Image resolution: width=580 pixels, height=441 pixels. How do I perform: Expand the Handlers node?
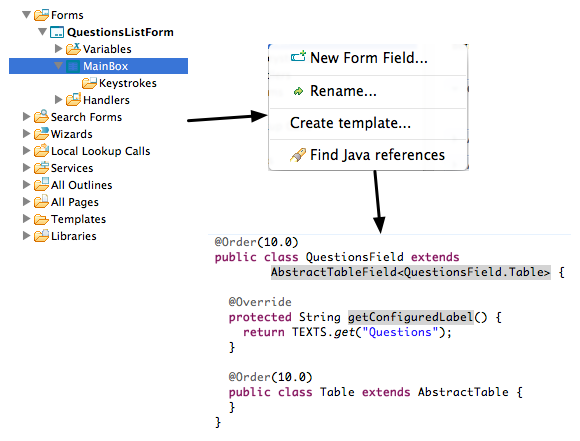pos(58,100)
